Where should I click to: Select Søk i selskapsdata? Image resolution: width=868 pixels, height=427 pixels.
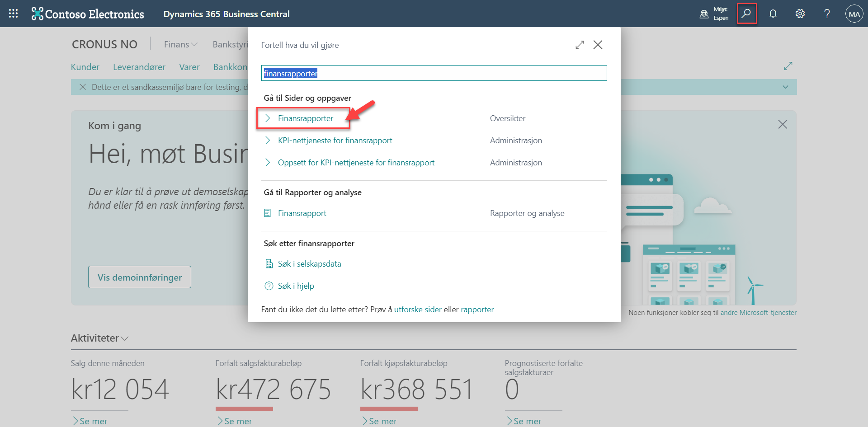coord(310,264)
